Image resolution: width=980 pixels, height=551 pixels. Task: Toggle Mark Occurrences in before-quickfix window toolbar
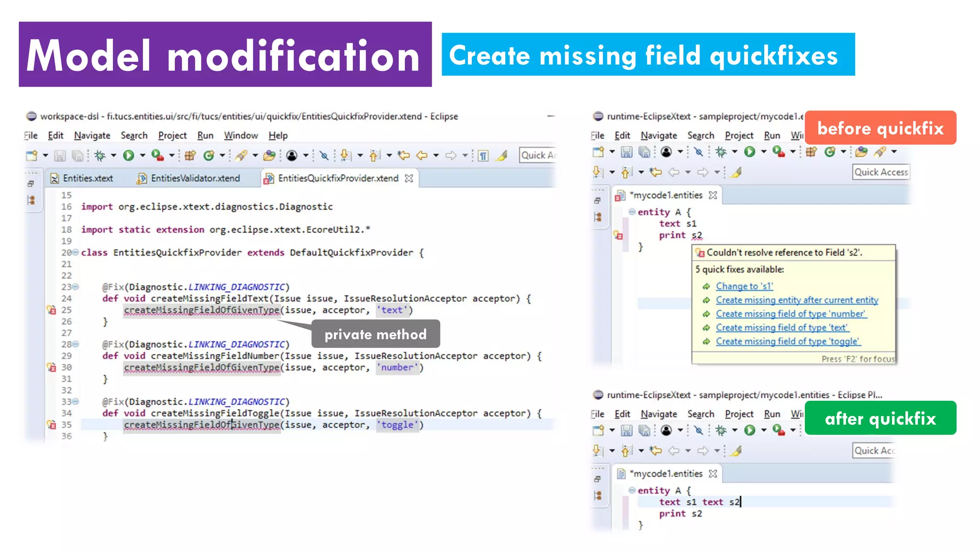click(x=736, y=172)
